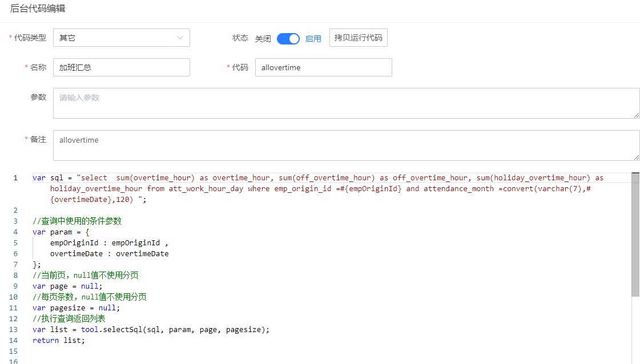Click line number 1 in the gutter

(x=15, y=178)
